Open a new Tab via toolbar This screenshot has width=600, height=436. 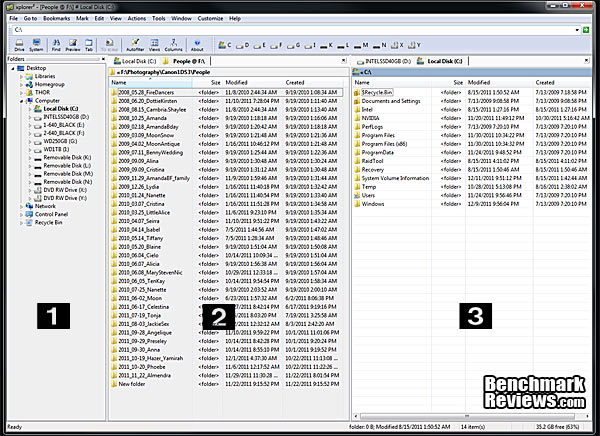coord(89,45)
